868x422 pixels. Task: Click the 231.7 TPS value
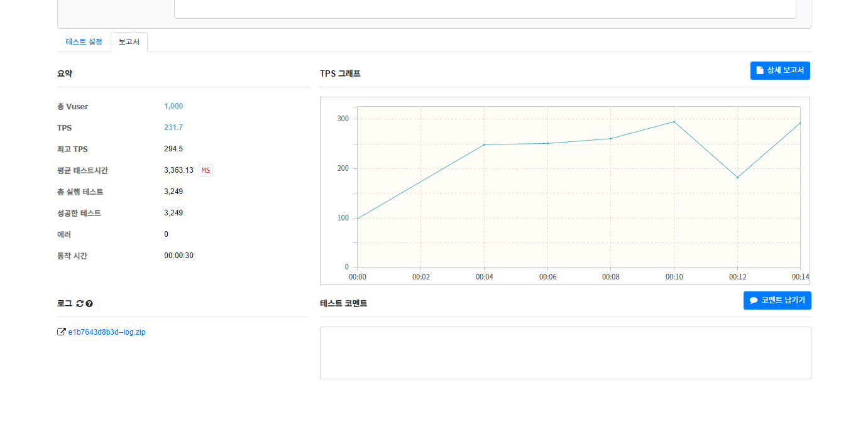coord(173,127)
